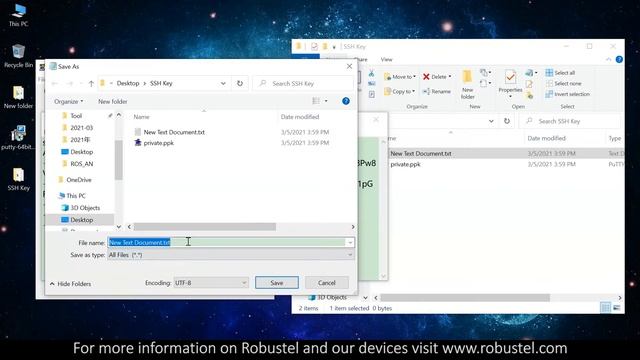Click Rename in the Explorer ribbon
Image resolution: width=640 pixels, height=360 pixels.
coord(437,91)
